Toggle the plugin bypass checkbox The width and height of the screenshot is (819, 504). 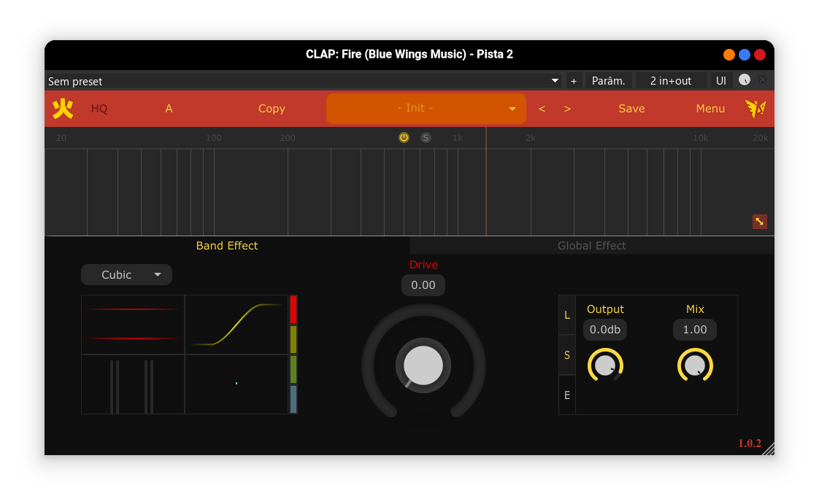763,80
